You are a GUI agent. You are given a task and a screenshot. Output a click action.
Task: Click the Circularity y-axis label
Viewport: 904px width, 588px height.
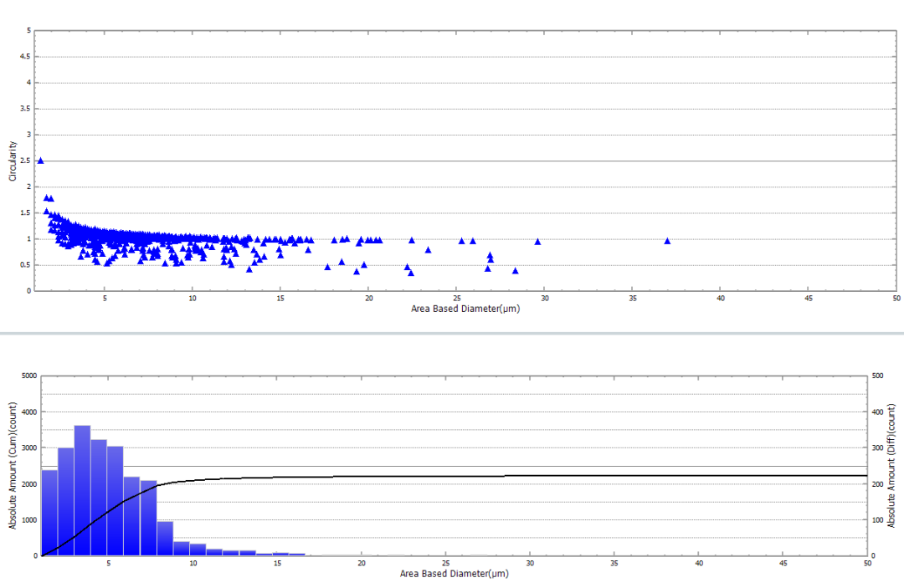[13, 161]
